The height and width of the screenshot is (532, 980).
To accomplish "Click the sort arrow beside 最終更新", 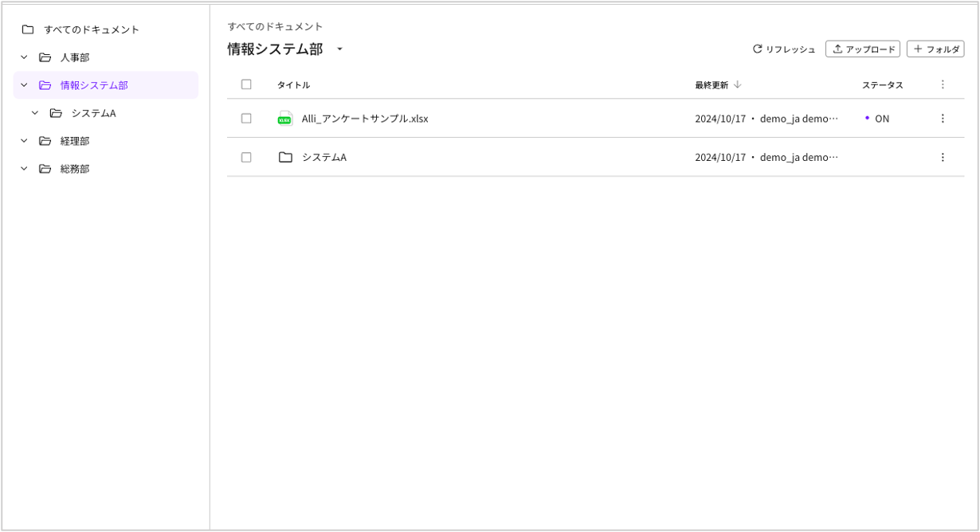I will pos(737,84).
